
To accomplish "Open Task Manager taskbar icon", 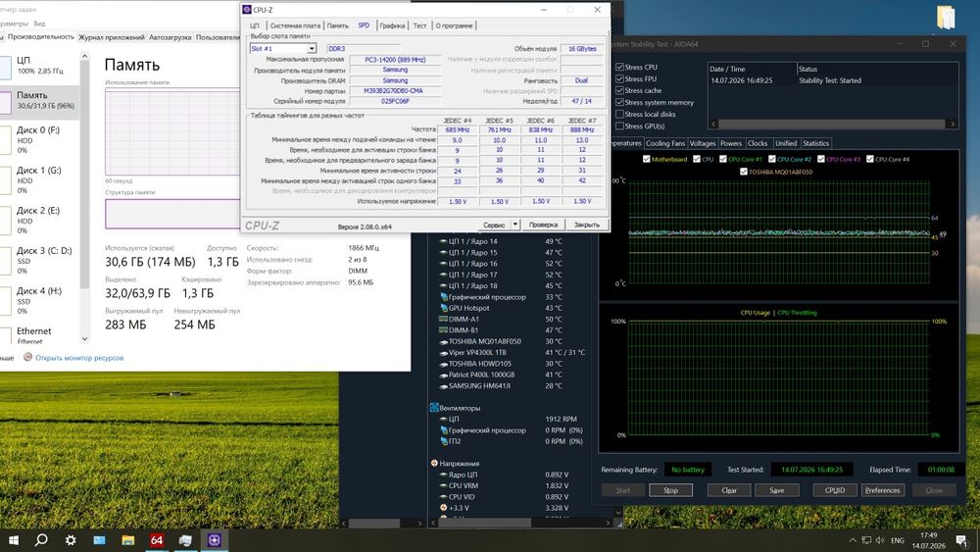I will tap(185, 540).
